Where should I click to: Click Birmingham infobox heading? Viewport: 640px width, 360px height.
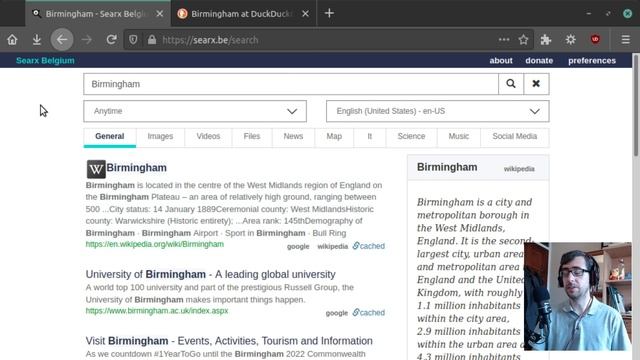tap(447, 167)
